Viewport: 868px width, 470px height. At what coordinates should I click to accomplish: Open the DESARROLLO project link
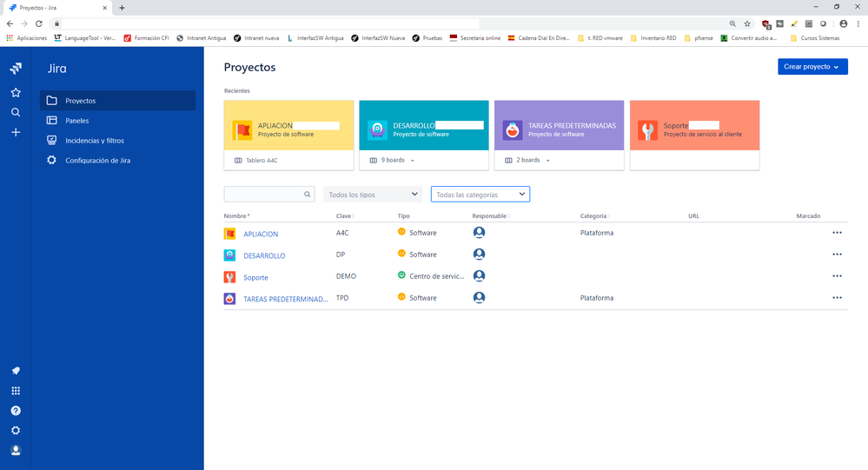tap(264, 255)
